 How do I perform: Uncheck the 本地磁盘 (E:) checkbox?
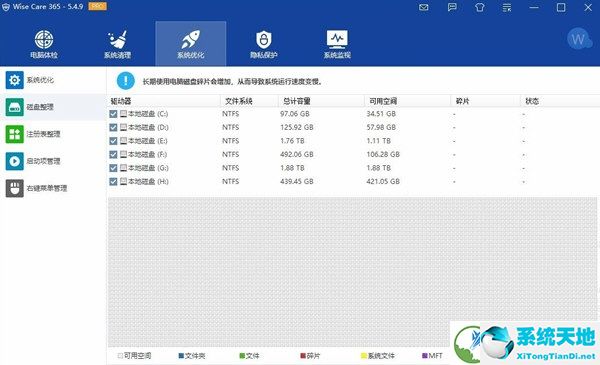[113, 141]
